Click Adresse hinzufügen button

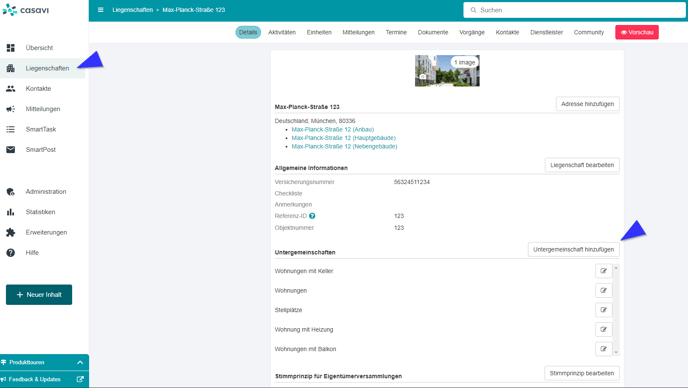(x=588, y=104)
